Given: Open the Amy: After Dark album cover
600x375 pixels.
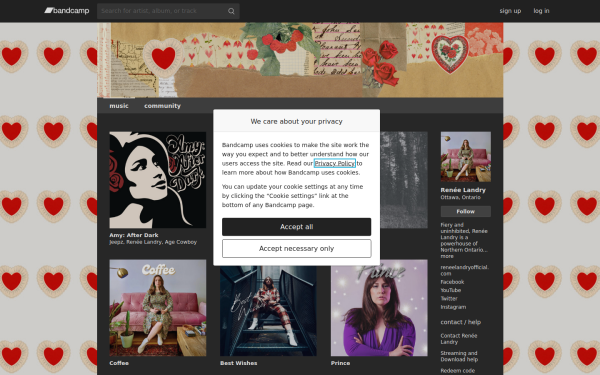Looking at the screenshot, I should click(x=158, y=180).
